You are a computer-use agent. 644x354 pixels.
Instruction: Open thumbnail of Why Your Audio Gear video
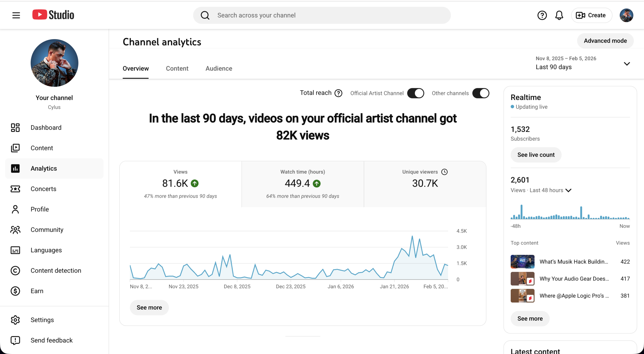click(x=522, y=279)
